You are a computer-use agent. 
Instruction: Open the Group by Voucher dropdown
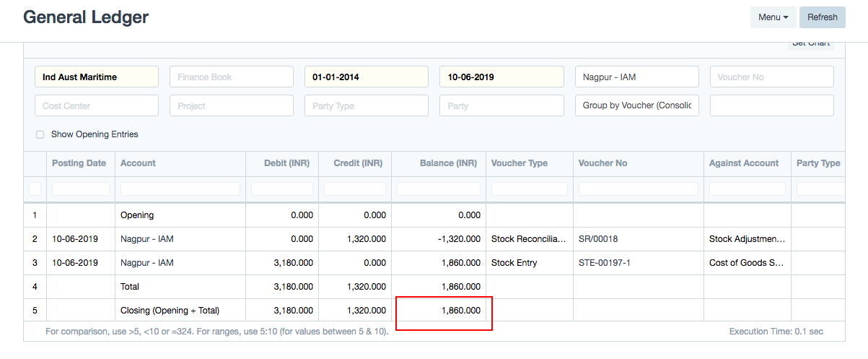point(636,105)
